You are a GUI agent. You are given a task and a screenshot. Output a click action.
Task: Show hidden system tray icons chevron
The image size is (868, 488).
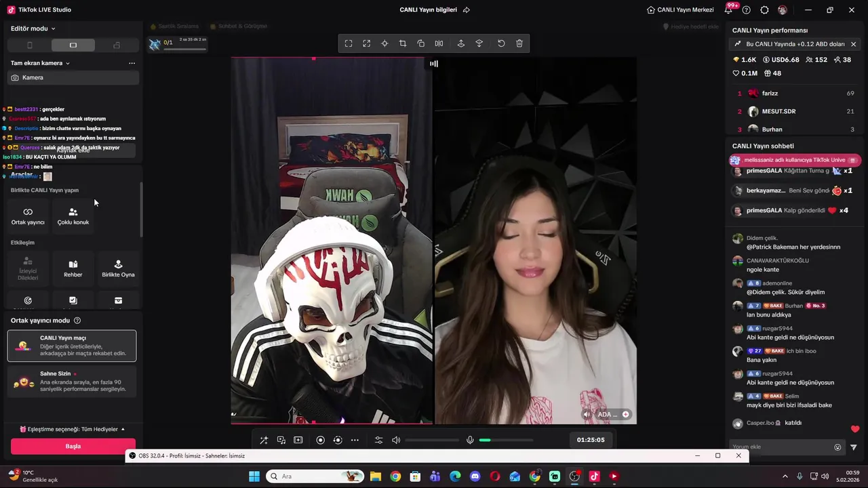785,476
